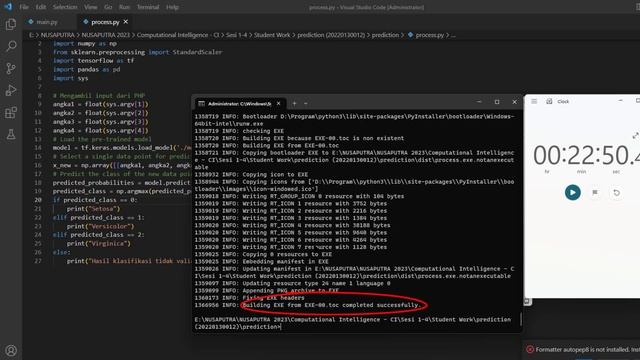The image size is (640, 360).
Task: Click Computational Intelligence - CI breadcrumb segment
Action: [178, 35]
